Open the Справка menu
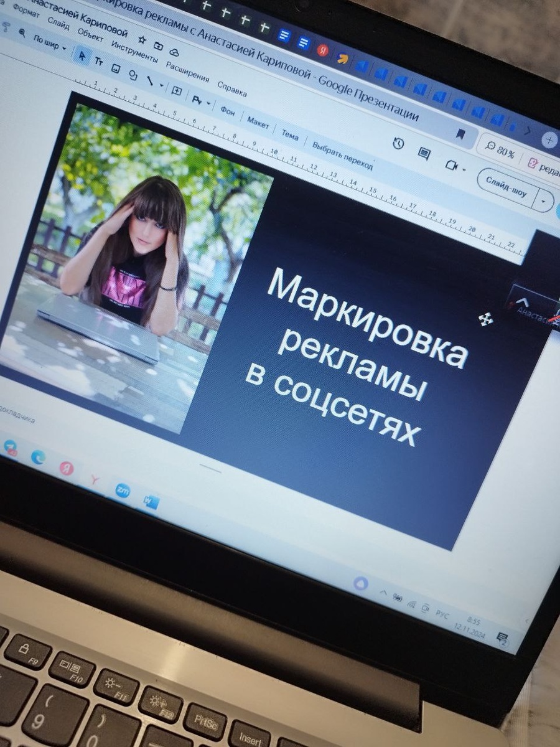Image resolution: width=560 pixels, height=747 pixels. pos(232,88)
